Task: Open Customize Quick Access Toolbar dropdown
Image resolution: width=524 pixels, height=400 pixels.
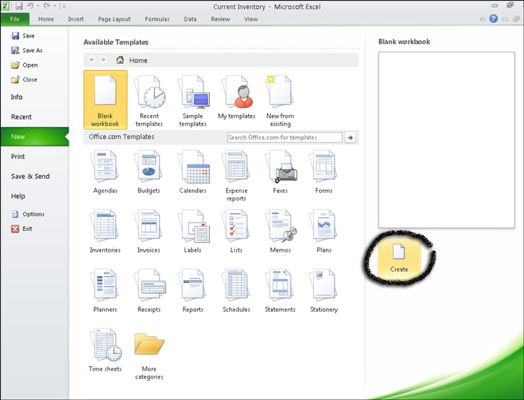Action: tap(64, 6)
